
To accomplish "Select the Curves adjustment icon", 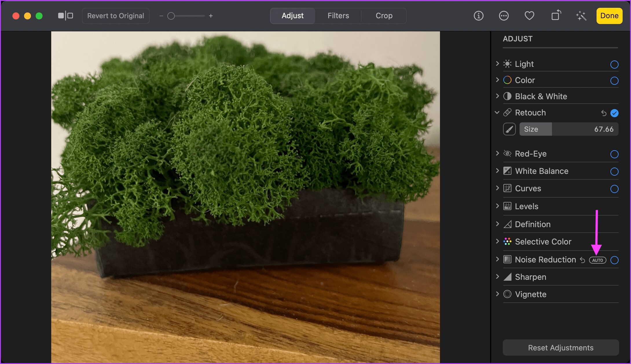I will (507, 188).
